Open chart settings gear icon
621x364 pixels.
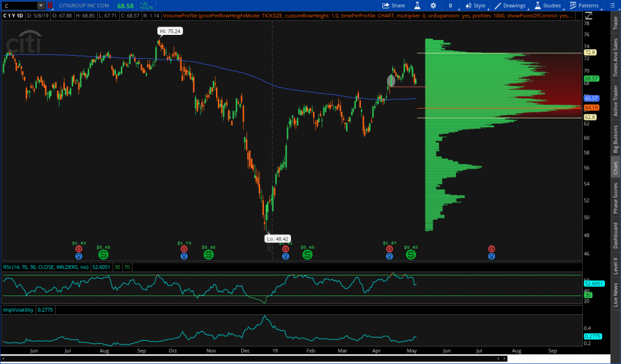tap(433, 6)
